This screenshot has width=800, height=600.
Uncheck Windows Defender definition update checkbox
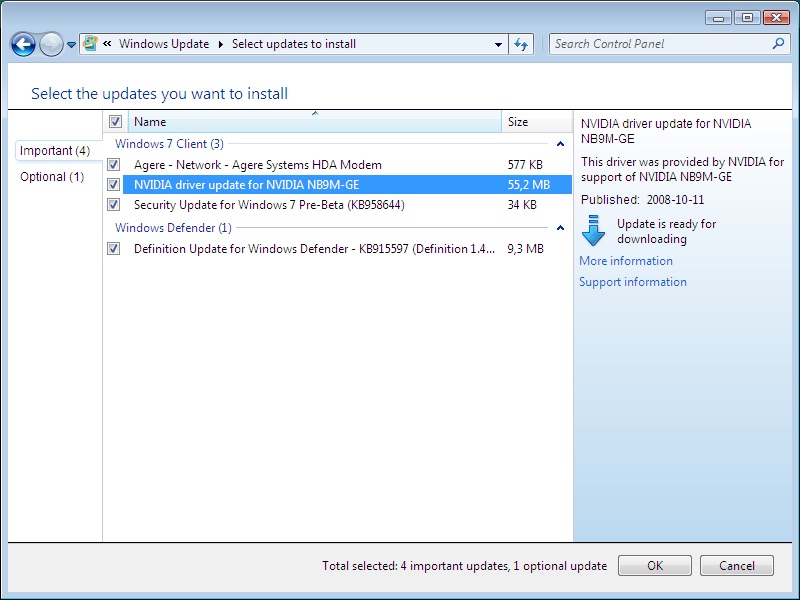coord(114,248)
